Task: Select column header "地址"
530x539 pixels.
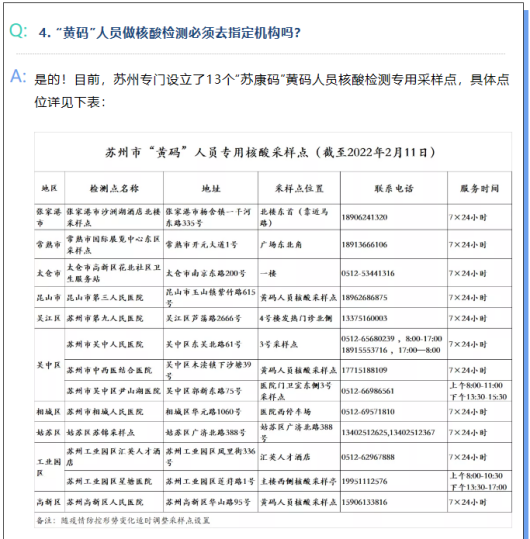Action: coord(211,188)
